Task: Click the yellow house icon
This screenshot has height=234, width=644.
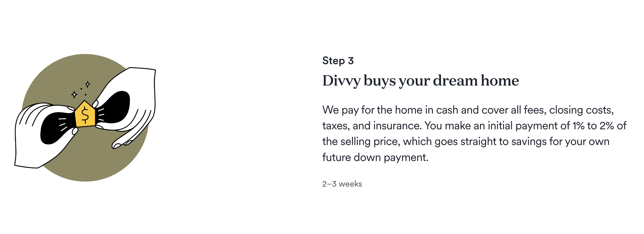Action: pos(85,114)
